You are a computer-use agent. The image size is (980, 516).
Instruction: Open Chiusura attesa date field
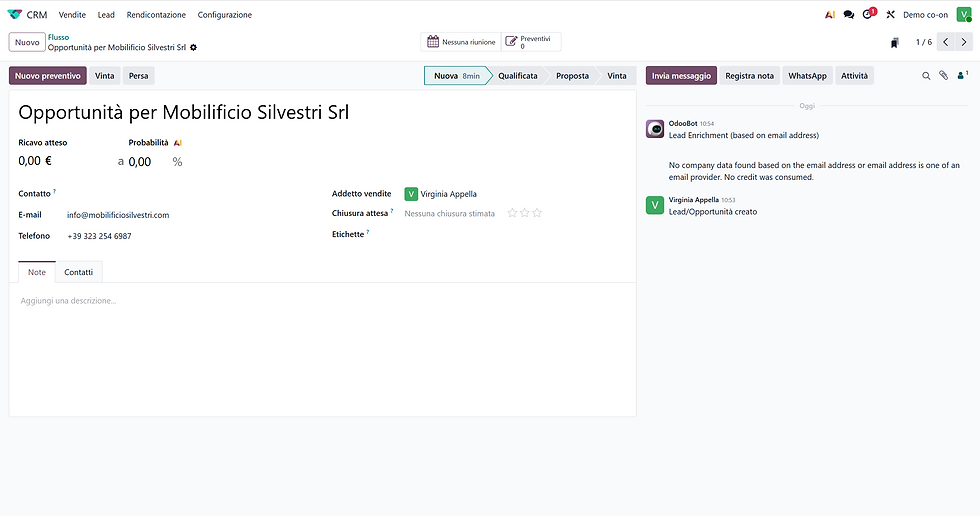[x=449, y=214]
